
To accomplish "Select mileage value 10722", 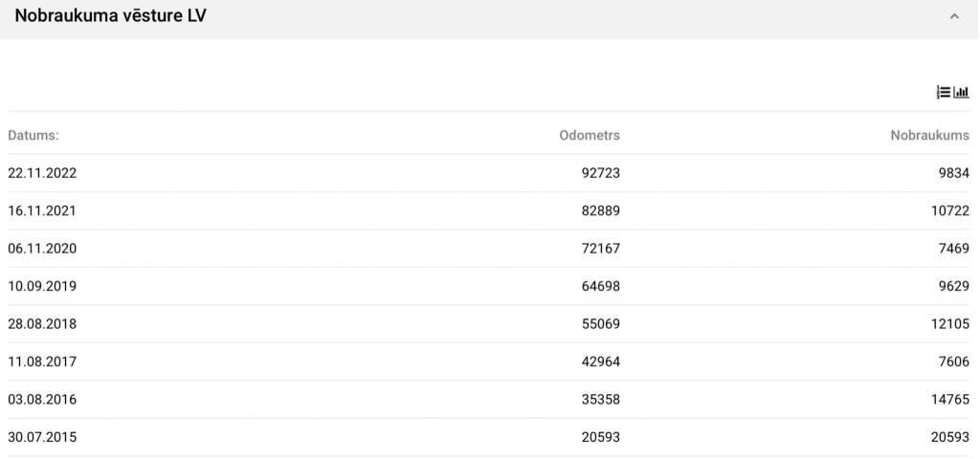I will tap(949, 211).
